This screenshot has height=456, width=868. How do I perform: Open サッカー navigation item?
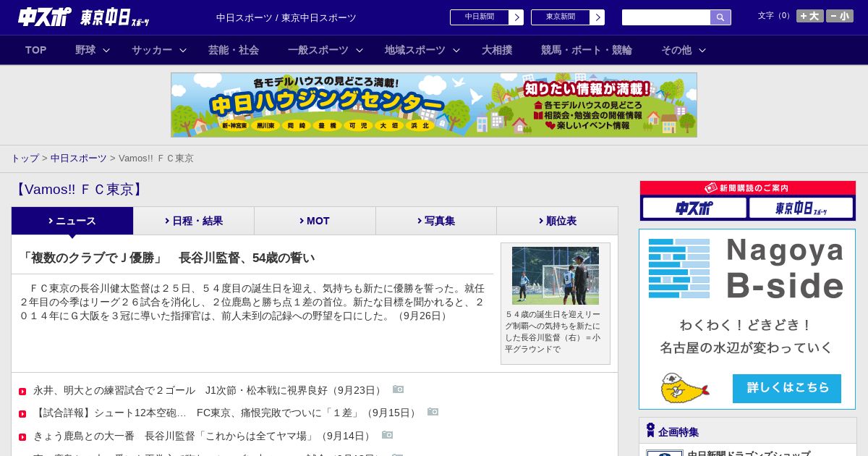tap(152, 50)
